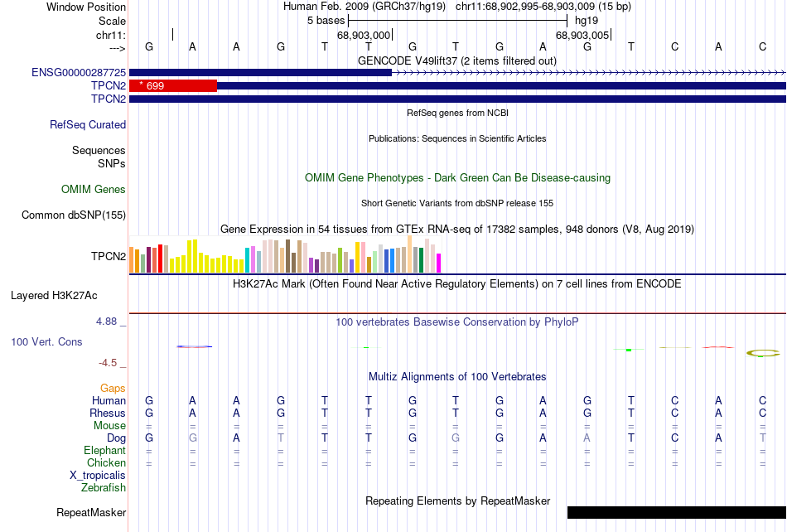This screenshot has width=787, height=532.
Task: Select the Elephant species row label
Action: coord(105,450)
